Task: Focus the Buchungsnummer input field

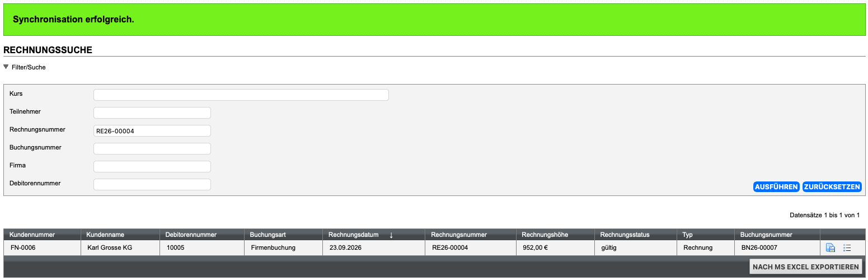Action: (x=152, y=148)
